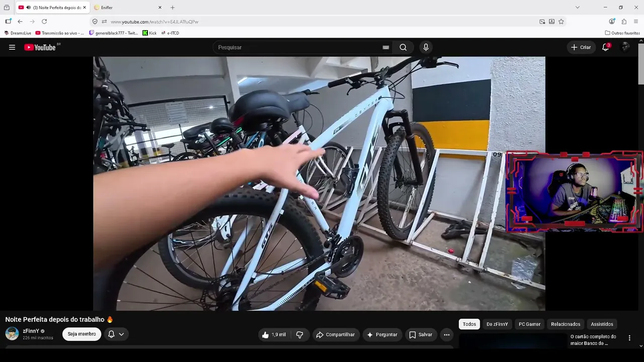Open the e-ITCD bookmark
Image resolution: width=644 pixels, height=362 pixels.
tap(170, 33)
